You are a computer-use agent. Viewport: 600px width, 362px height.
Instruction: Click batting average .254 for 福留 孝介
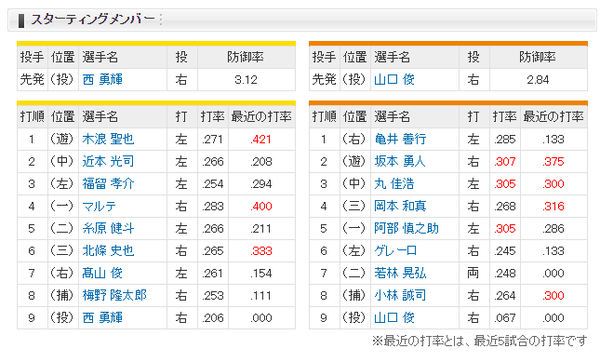212,184
